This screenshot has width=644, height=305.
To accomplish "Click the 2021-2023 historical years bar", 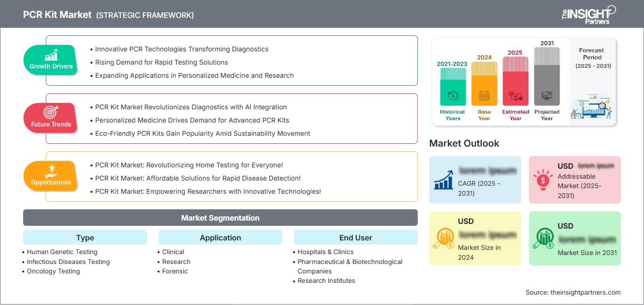I will coord(453,87).
